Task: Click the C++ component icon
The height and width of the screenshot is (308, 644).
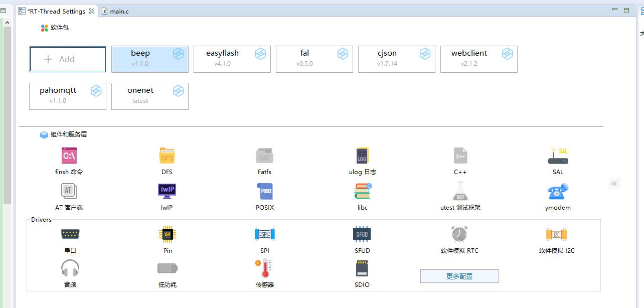Action: 460,156
